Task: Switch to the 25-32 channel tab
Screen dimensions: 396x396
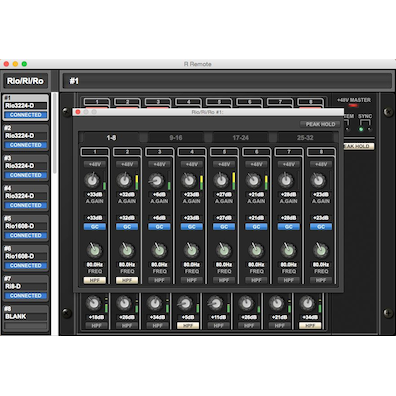Action: coord(305,138)
